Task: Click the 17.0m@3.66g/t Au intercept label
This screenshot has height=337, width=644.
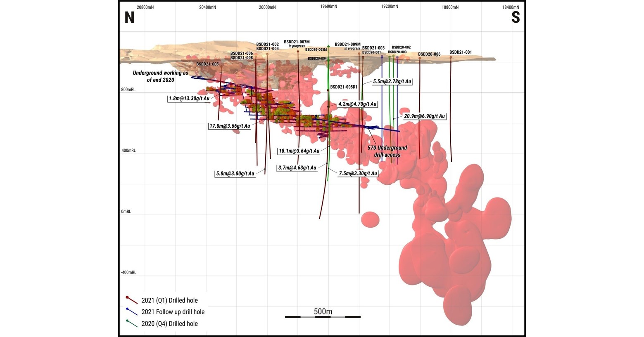Action: 229,127
